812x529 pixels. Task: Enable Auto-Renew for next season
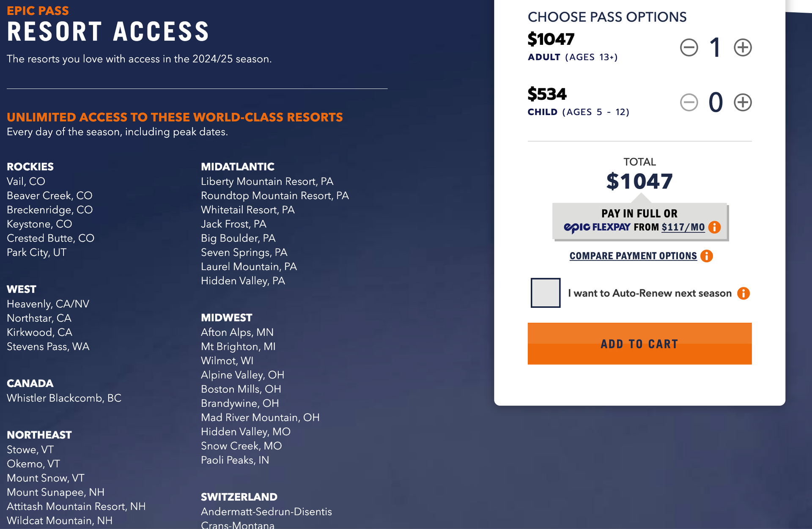(x=545, y=293)
